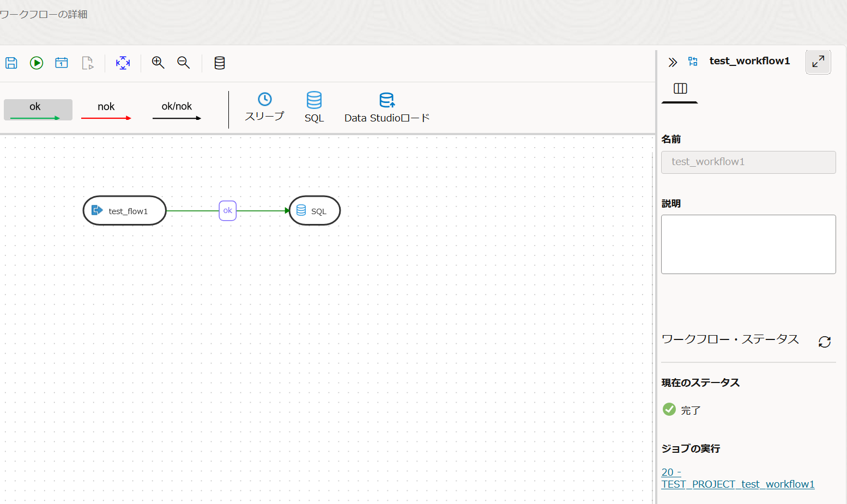
Task: Open the schedule calendar icon
Action: (62, 63)
